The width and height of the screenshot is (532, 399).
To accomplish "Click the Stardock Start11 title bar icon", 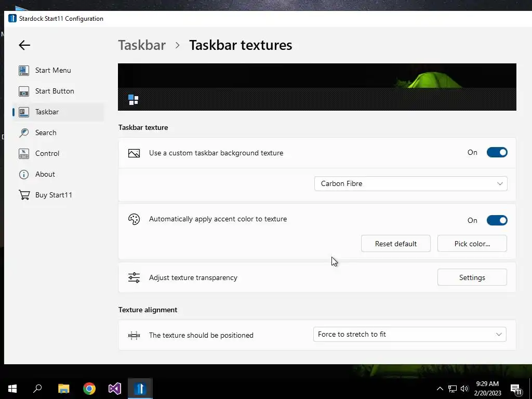I will [x=12, y=18].
